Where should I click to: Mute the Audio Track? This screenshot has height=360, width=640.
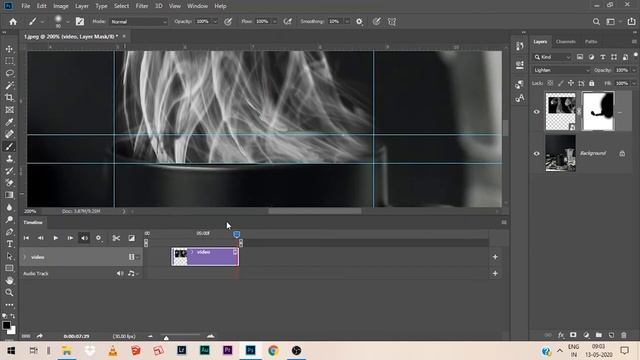[x=120, y=273]
